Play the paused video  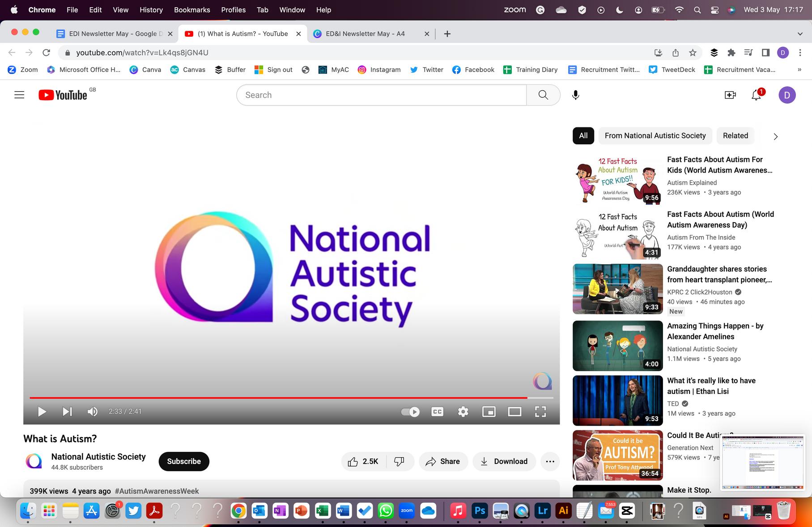(42, 411)
